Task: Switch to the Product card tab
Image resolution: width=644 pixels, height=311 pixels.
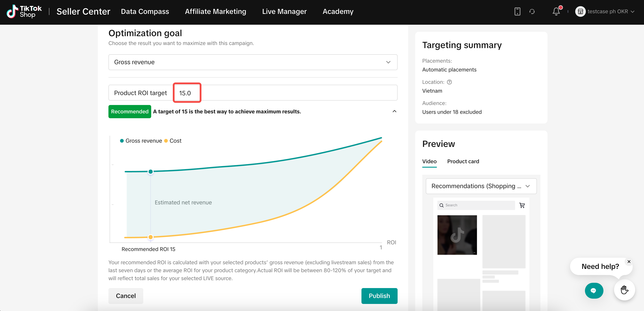Action: pyautogui.click(x=463, y=161)
